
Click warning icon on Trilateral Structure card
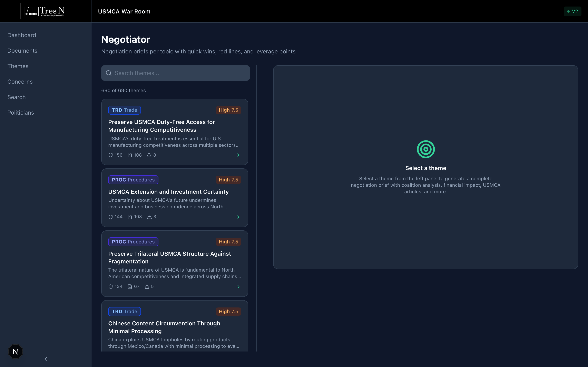point(147,287)
